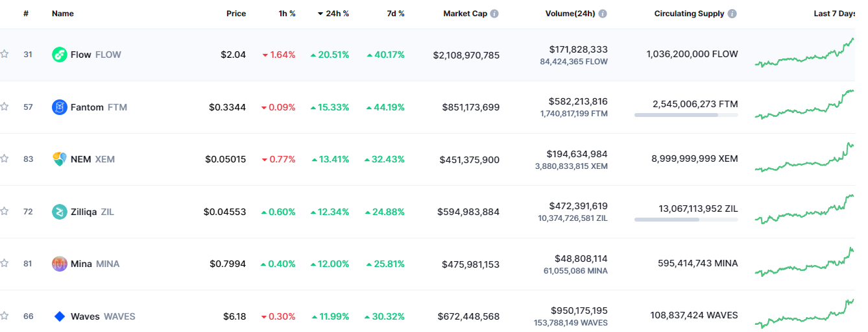Click 8,999,999,999 XEM circulating supply
The height and width of the screenshot is (332, 868).
(694, 159)
